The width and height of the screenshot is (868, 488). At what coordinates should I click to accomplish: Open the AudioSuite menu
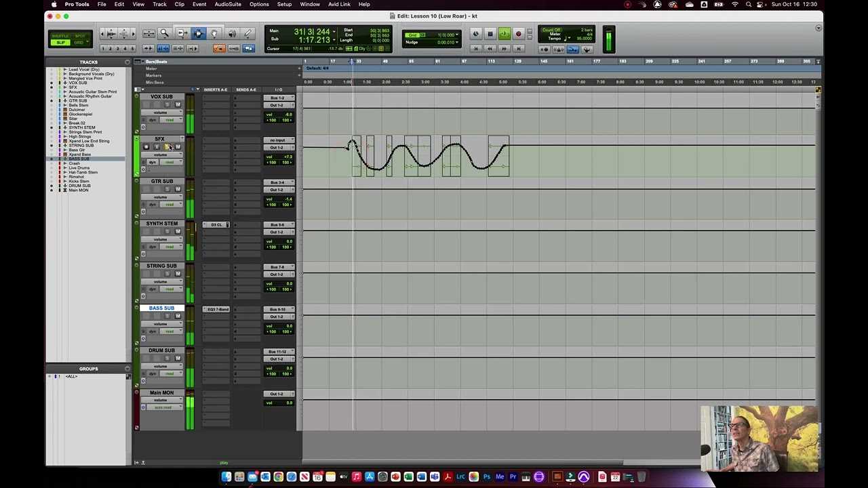coord(228,4)
